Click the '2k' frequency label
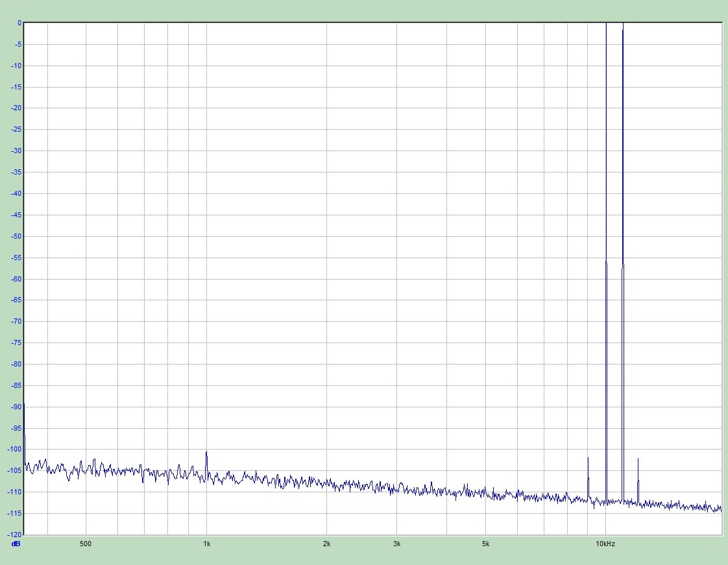728x565 pixels. coord(326,544)
